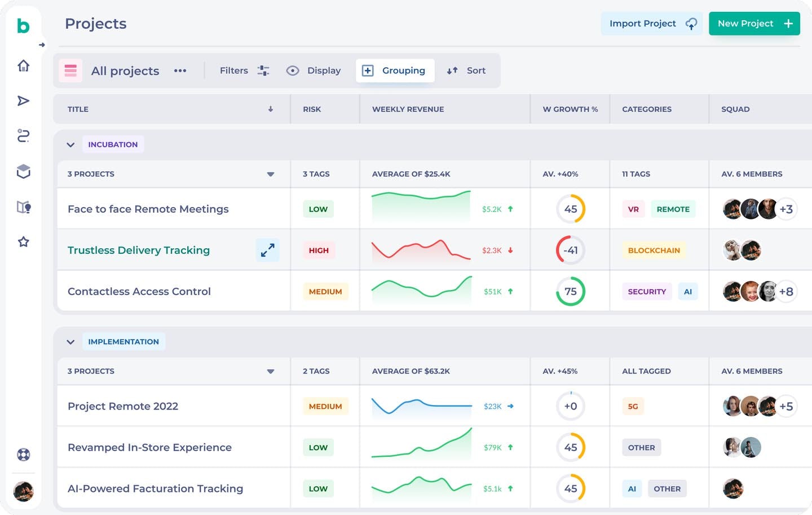Select the star favorites icon in the sidebar
The image size is (812, 515).
coord(23,241)
